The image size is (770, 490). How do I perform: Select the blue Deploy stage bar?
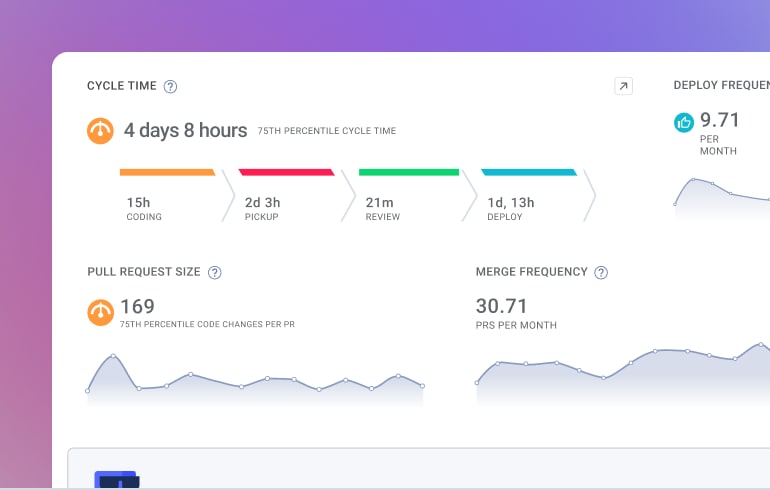[x=529, y=172]
